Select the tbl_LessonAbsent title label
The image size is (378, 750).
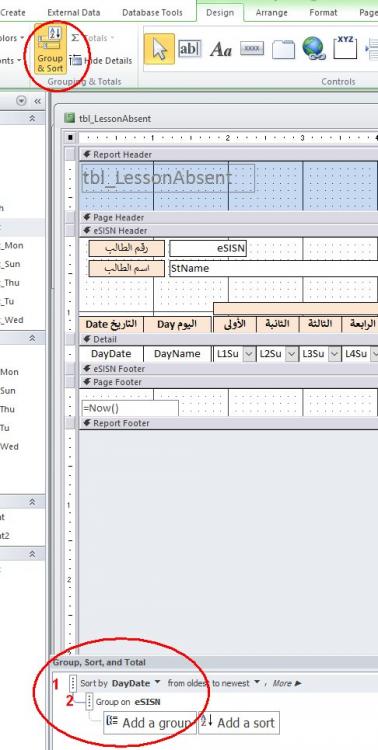(x=168, y=178)
